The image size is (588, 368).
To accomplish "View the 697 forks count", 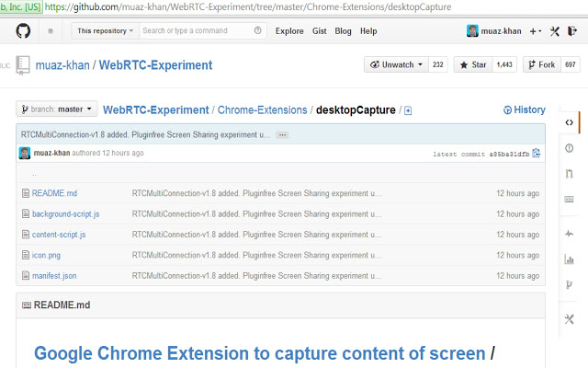I will pos(571,64).
